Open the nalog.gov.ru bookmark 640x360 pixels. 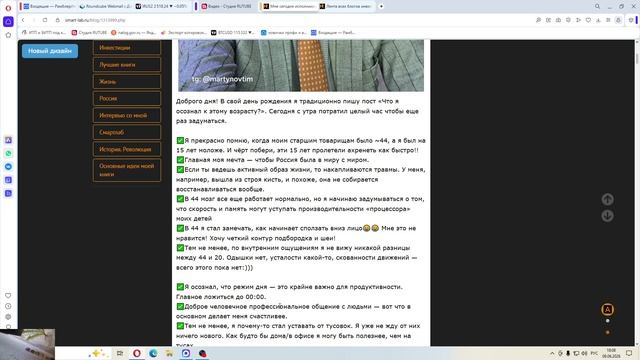(x=134, y=33)
